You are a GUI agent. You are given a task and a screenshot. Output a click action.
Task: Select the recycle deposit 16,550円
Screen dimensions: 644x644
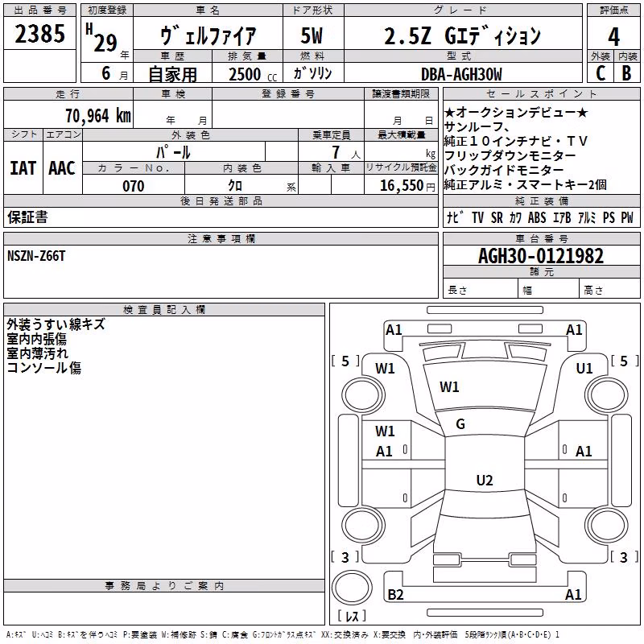[407, 186]
